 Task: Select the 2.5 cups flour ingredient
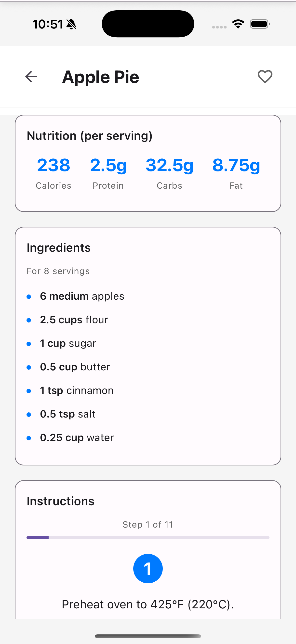tap(74, 320)
